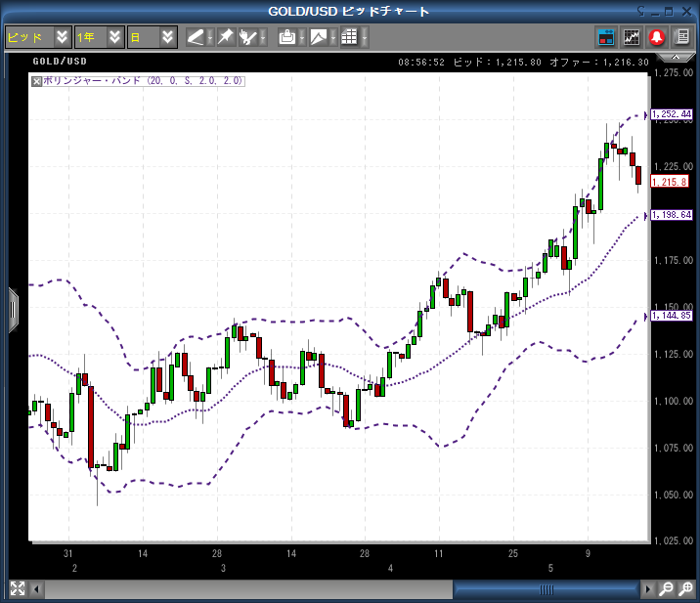Toggle the red alert bell
Screen dimensions: 700x603
coord(657,37)
